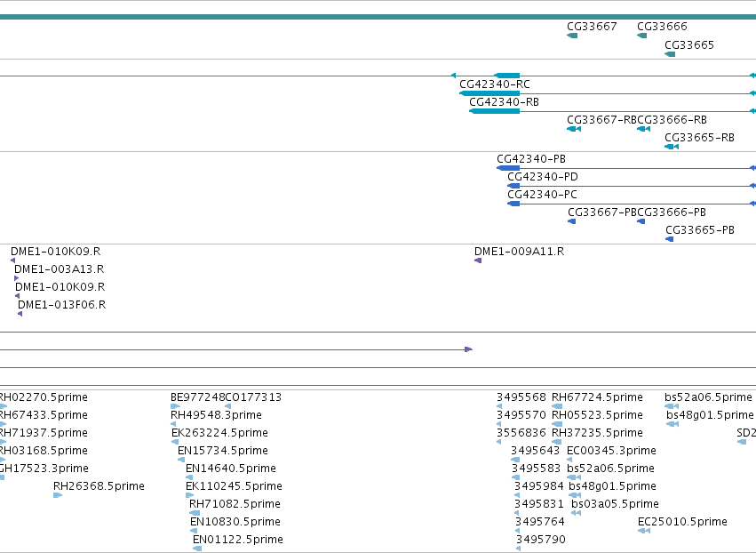Open the 3495790 feature label
The image size is (756, 553).
(540, 540)
